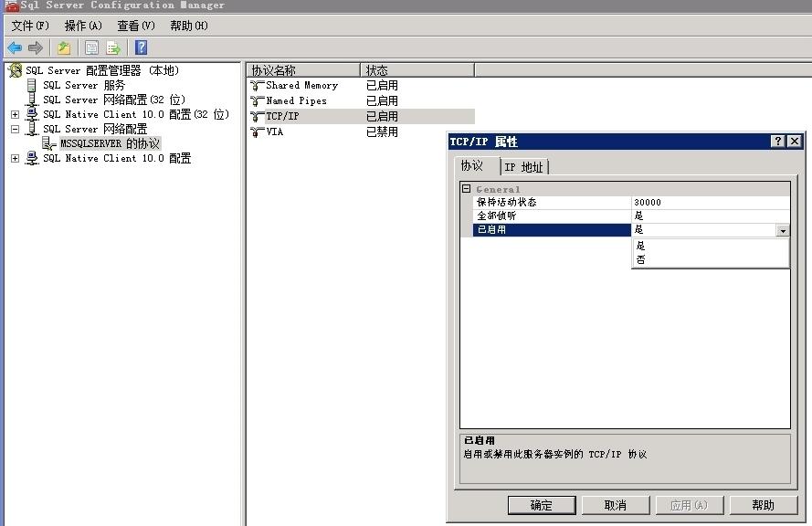Click the Shared Memory protocol icon
The width and height of the screenshot is (812, 526).
pos(257,86)
